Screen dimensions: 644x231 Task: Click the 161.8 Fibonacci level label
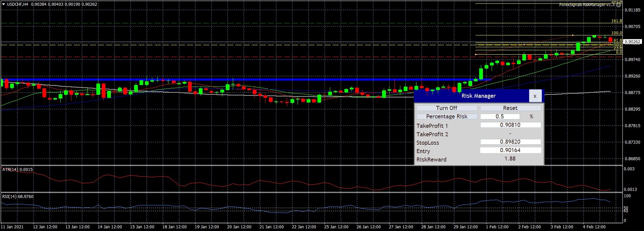click(x=617, y=21)
